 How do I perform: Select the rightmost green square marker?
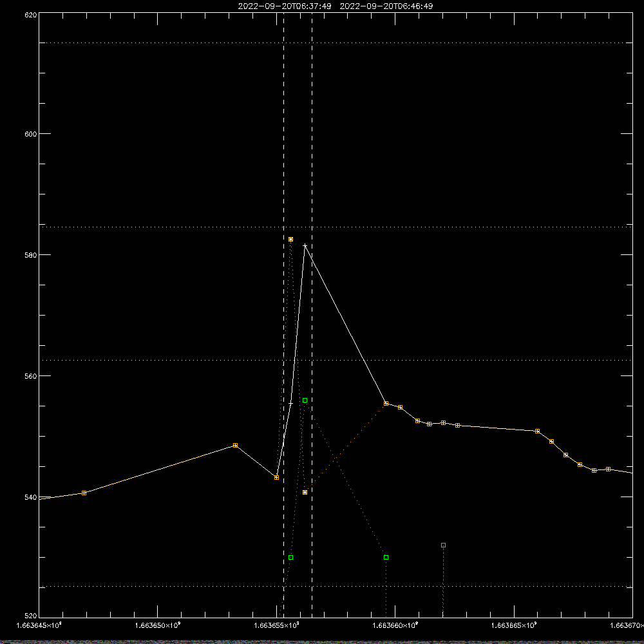[443, 545]
